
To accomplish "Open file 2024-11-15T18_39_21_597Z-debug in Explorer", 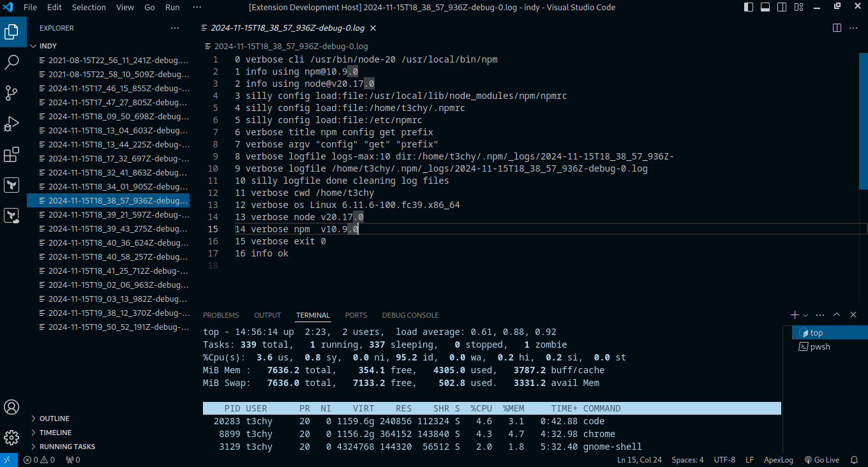I will 108,214.
